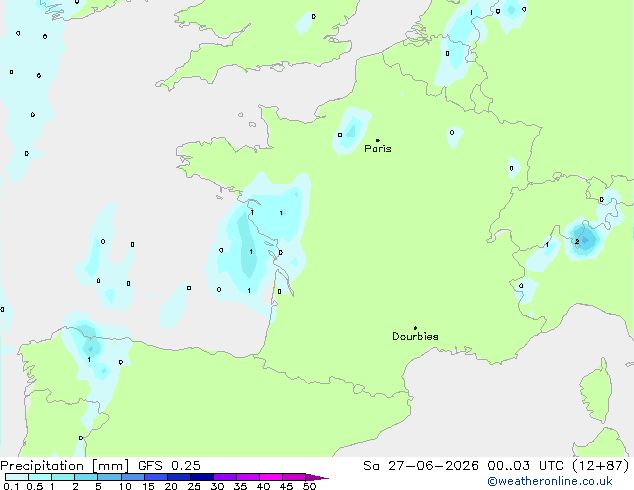Select the dark navy legend swatch, 25 to 30
634x490 pixels.
pyautogui.click(x=202, y=477)
